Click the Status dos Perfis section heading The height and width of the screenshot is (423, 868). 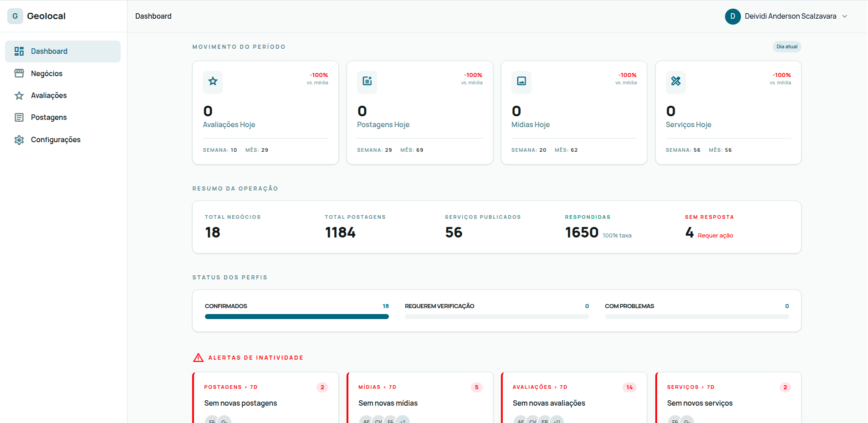[x=230, y=278]
